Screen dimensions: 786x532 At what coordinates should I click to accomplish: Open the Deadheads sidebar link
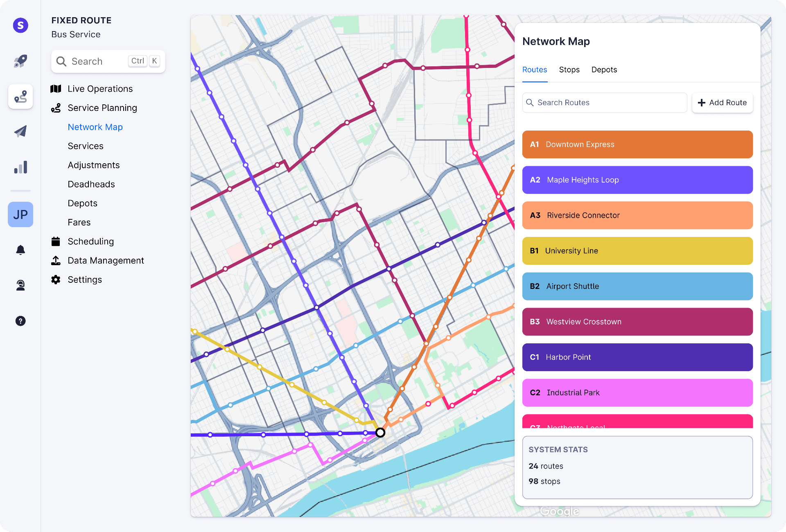(x=91, y=184)
